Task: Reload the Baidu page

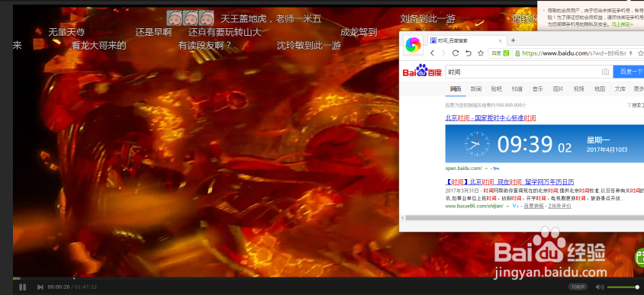Action: (x=455, y=53)
